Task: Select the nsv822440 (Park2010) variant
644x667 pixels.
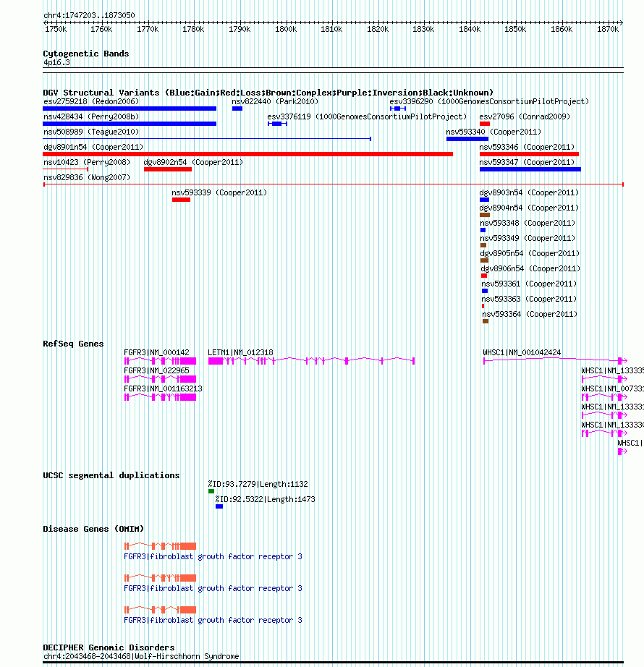Action: (x=237, y=109)
